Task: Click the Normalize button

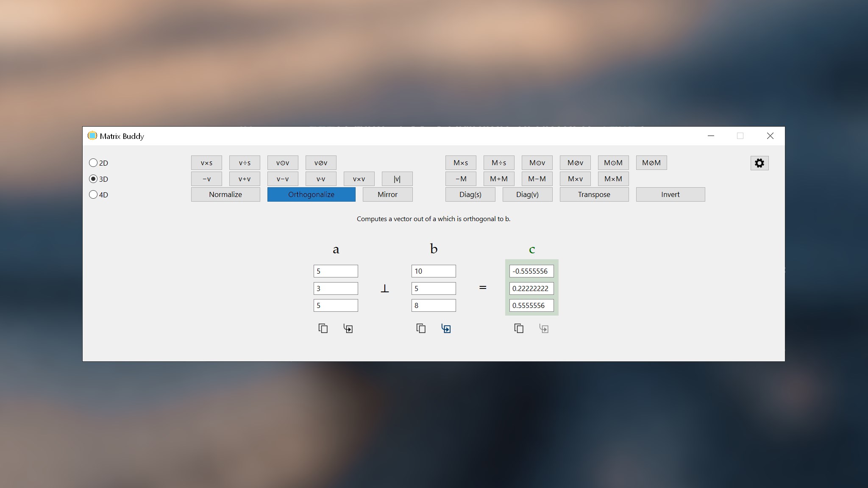Action: click(x=225, y=194)
